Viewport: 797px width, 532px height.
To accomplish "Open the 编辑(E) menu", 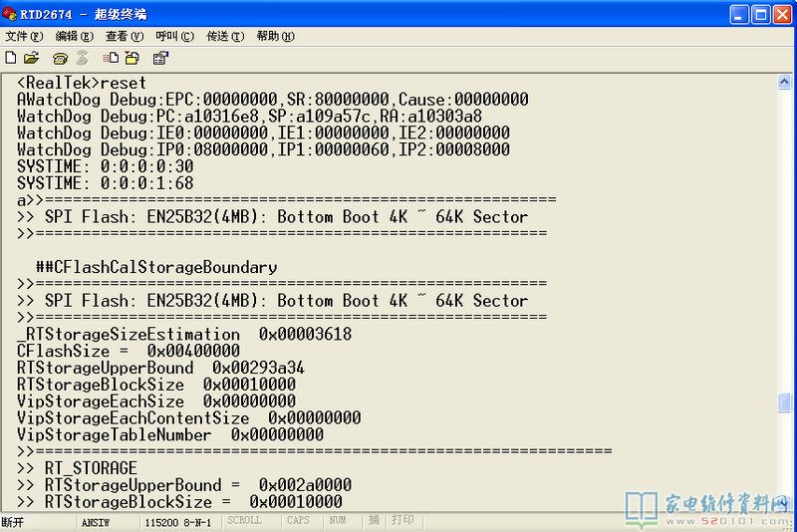I will (x=74, y=36).
